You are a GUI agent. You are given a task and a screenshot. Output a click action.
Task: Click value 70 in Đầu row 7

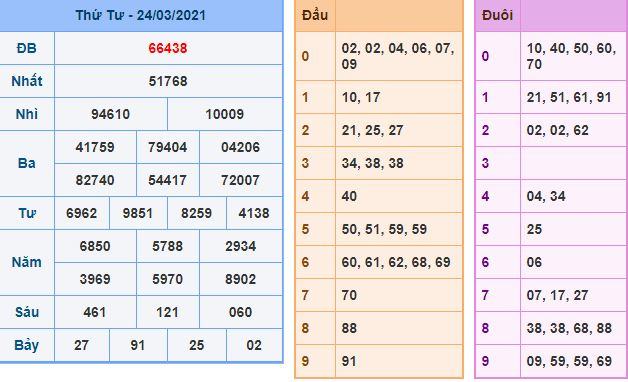coord(350,295)
